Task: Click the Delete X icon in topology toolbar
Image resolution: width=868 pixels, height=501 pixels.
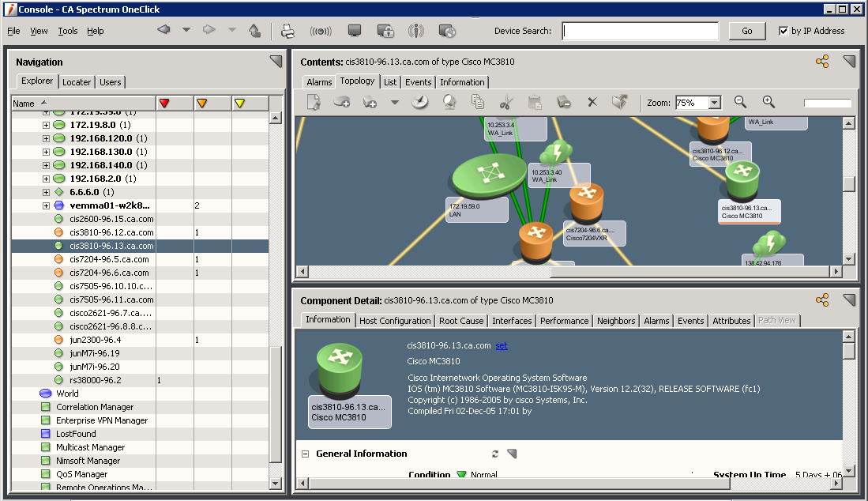Action: [592, 102]
